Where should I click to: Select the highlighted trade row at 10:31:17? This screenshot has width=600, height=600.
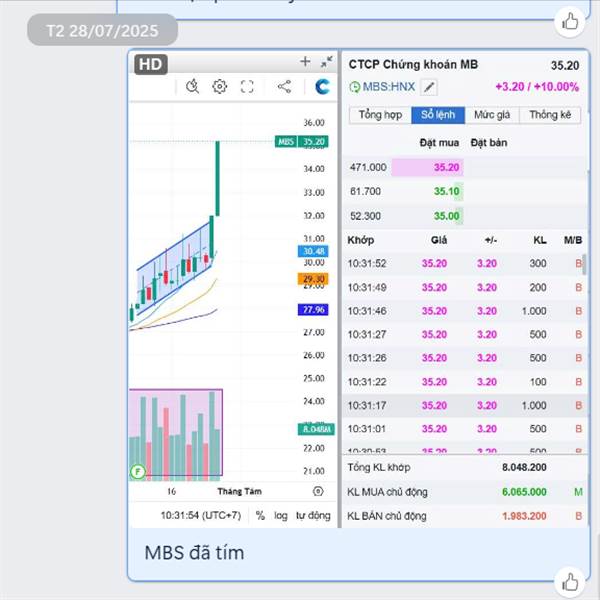tap(465, 405)
